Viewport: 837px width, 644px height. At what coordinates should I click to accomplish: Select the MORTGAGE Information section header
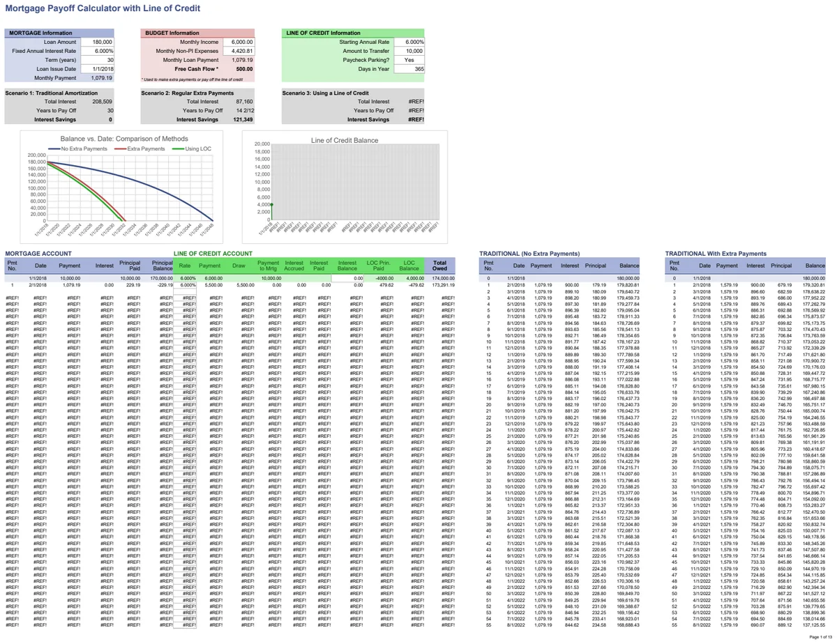(59, 33)
